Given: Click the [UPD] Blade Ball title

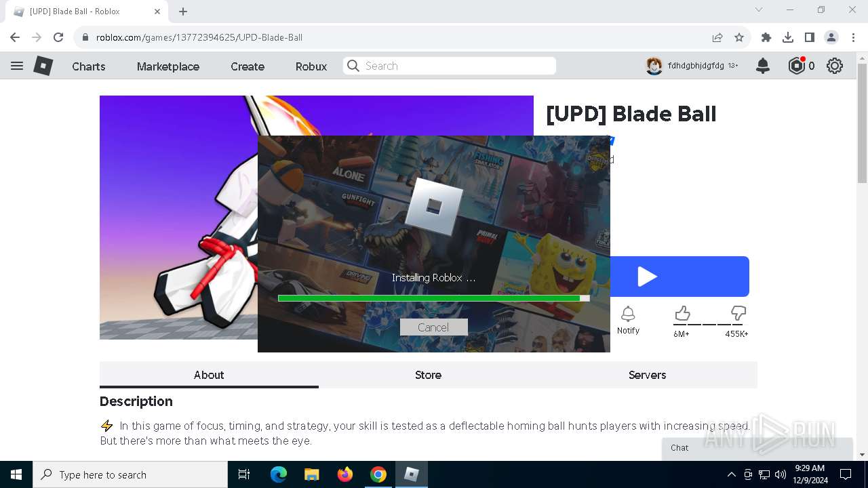Looking at the screenshot, I should pyautogui.click(x=631, y=114).
